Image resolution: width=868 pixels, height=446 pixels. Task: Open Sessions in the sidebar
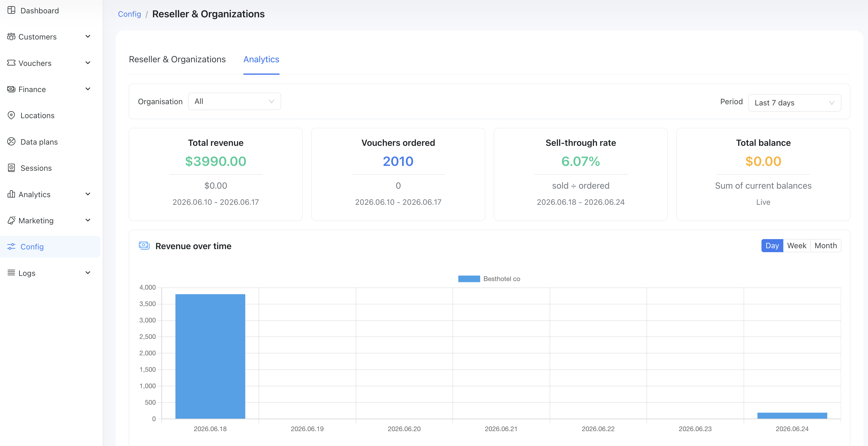pyautogui.click(x=36, y=168)
